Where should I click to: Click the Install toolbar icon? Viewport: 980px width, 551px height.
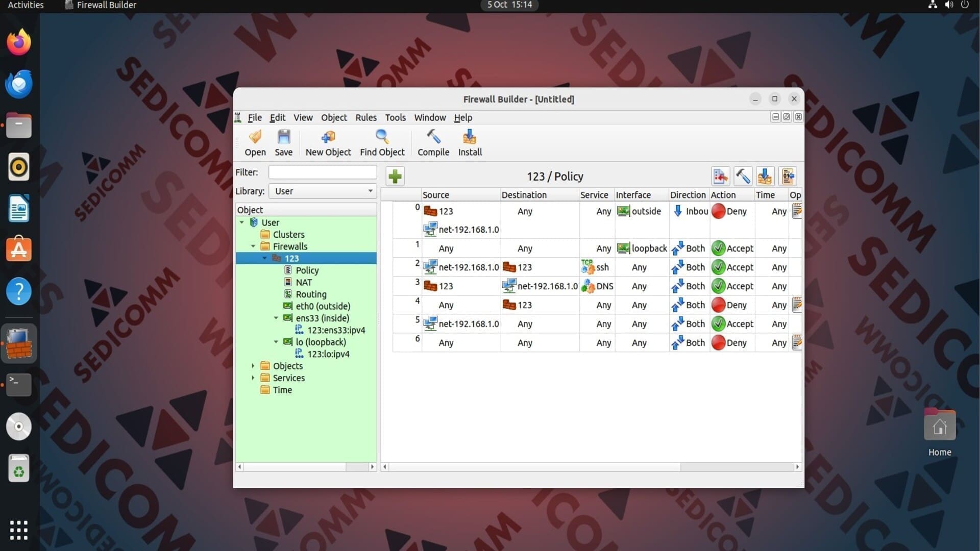point(470,137)
